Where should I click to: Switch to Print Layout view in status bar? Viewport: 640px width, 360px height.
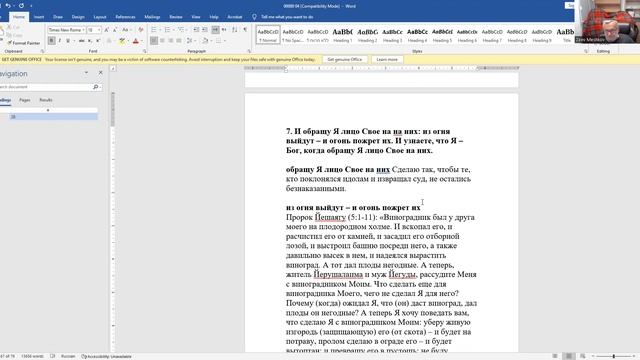[x=569, y=356]
